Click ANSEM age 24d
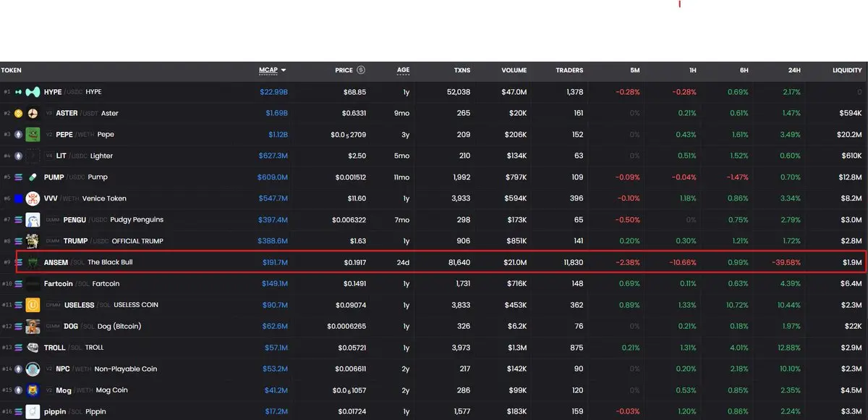 [x=403, y=262]
